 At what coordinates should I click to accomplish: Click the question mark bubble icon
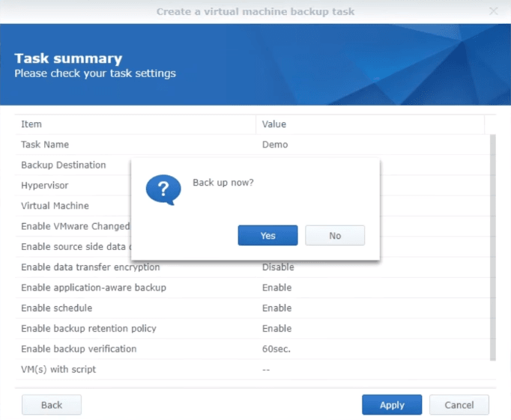click(x=163, y=190)
